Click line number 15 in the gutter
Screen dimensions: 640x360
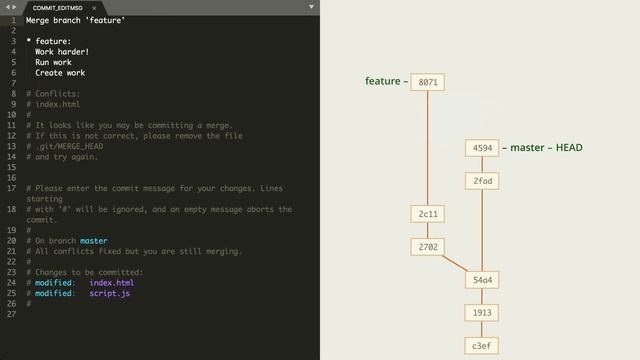11,167
